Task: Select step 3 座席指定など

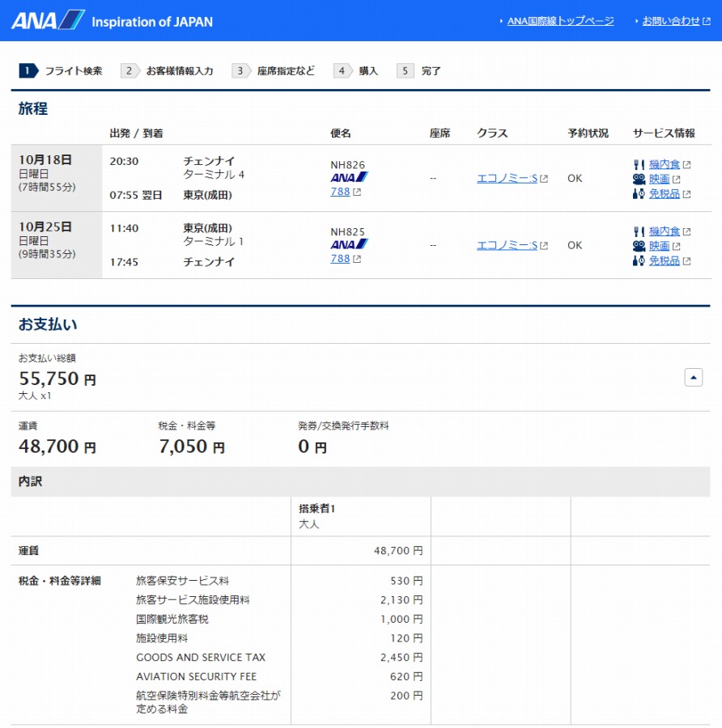Action: [x=274, y=71]
